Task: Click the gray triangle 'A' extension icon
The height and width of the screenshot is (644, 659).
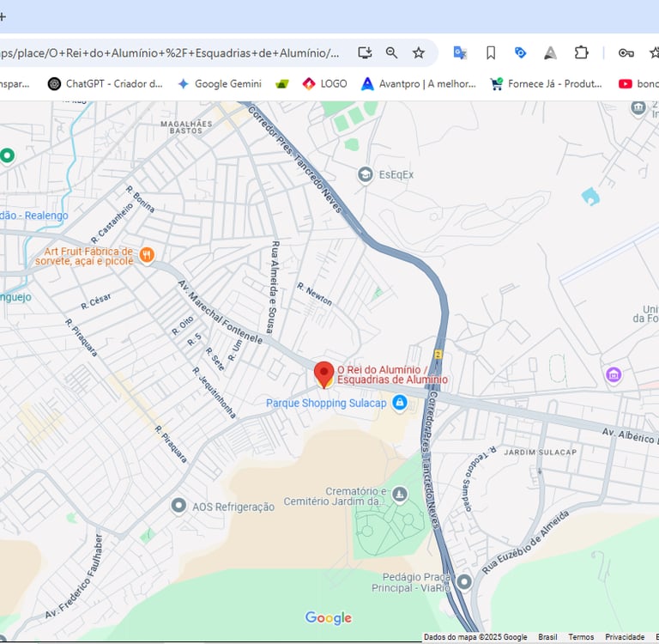Action: (550, 53)
